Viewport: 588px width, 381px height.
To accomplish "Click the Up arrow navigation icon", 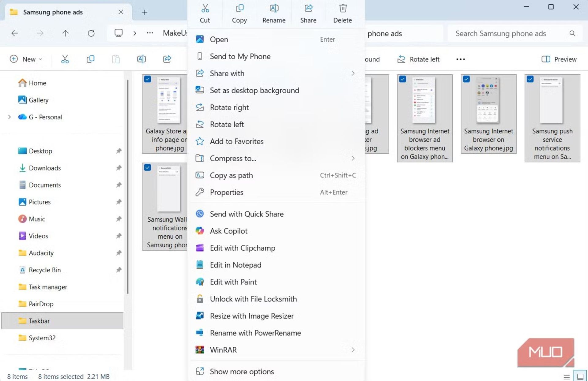I will click(x=65, y=33).
